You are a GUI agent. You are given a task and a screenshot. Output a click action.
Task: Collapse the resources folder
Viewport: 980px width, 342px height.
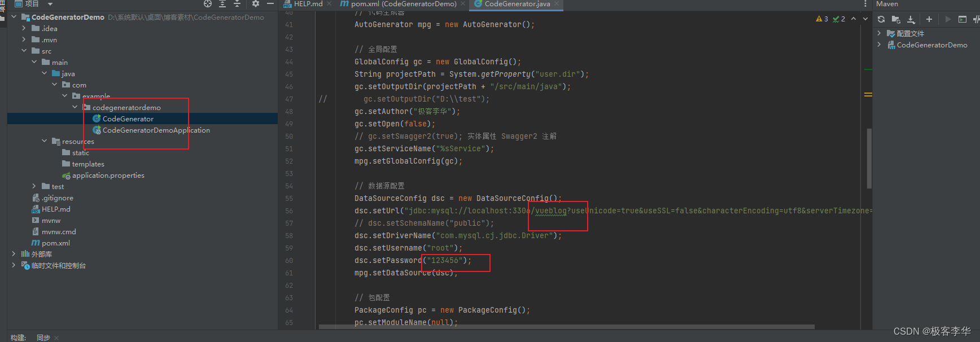[44, 141]
